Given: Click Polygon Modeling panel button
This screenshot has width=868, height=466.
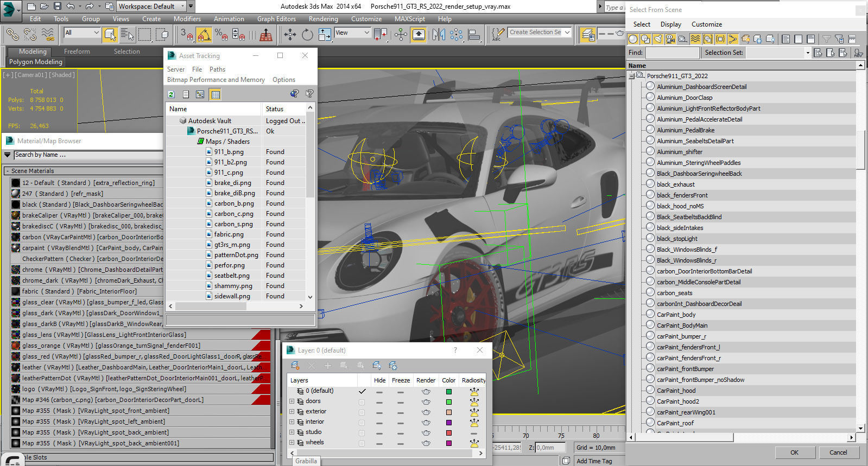Looking at the screenshot, I should [36, 62].
